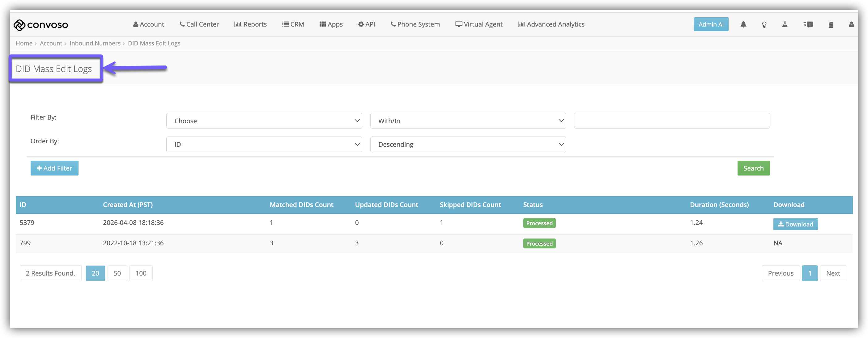Click the Admin AI button
Screen dimensions: 868x338
coord(711,25)
